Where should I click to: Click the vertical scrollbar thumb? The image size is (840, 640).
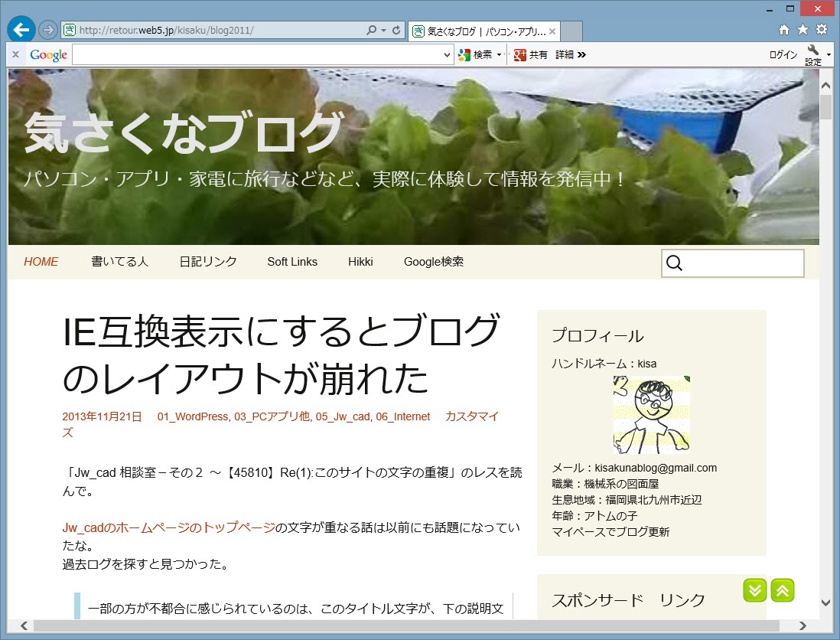[825, 106]
